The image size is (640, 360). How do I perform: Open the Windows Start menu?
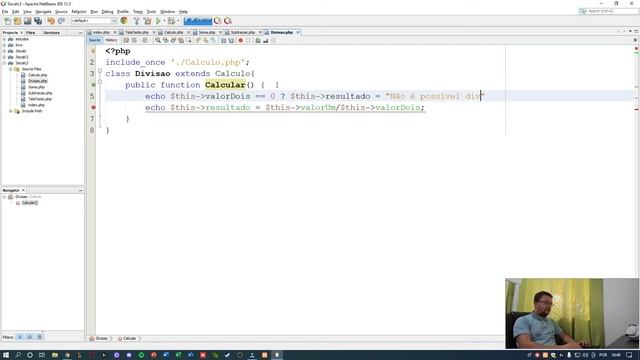tap(6, 355)
